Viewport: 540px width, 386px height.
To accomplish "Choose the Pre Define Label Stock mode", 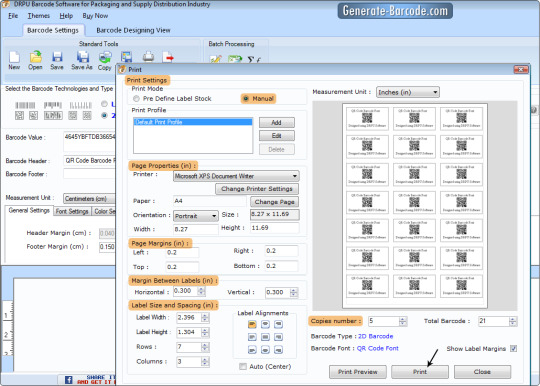I will (136, 98).
